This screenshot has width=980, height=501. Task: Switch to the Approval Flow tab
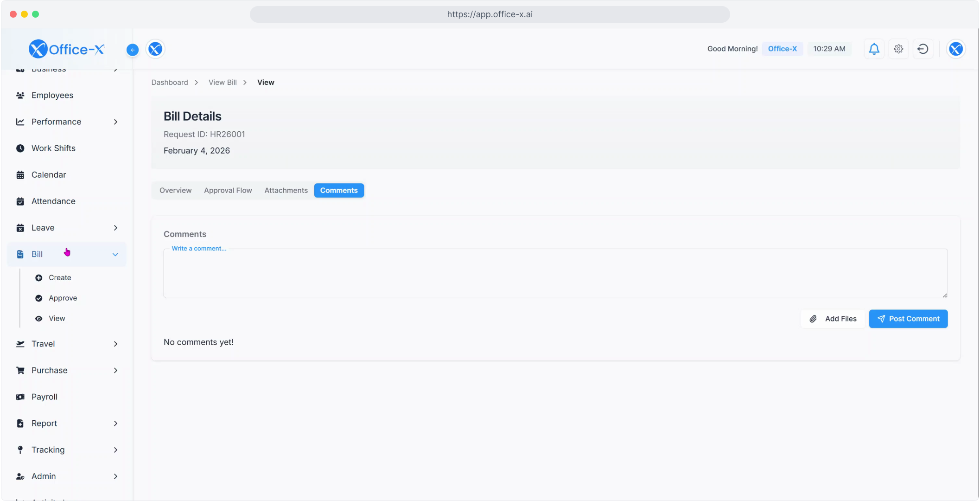[228, 190]
